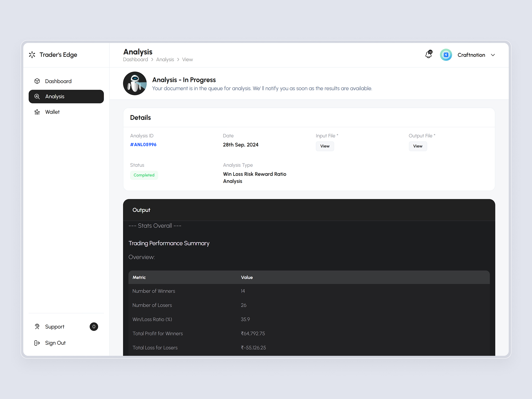Click the Support counter badge showing 0
This screenshot has width=532, height=399.
pos(94,327)
